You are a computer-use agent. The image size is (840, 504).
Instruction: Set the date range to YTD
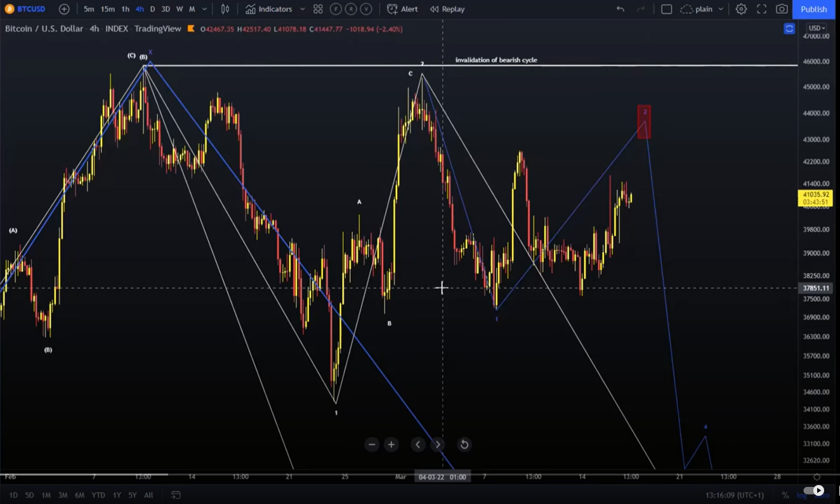coord(98,495)
